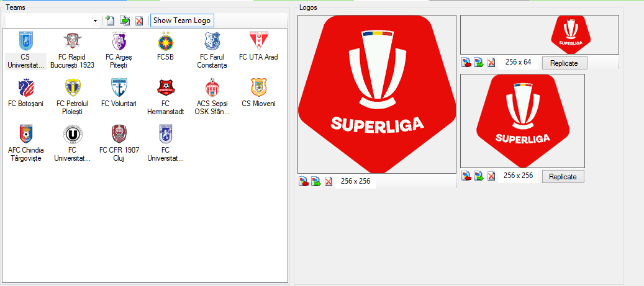Select the FC Farul Constanța team
644x286 pixels.
(x=213, y=50)
